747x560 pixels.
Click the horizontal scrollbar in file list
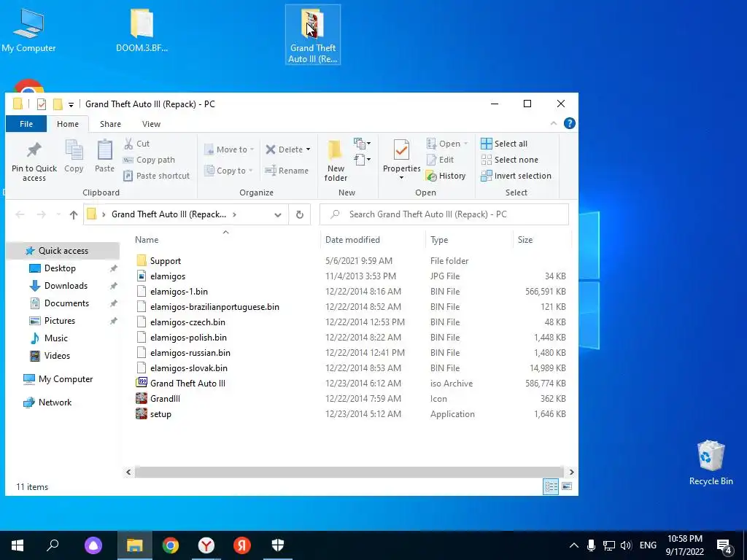coord(349,472)
